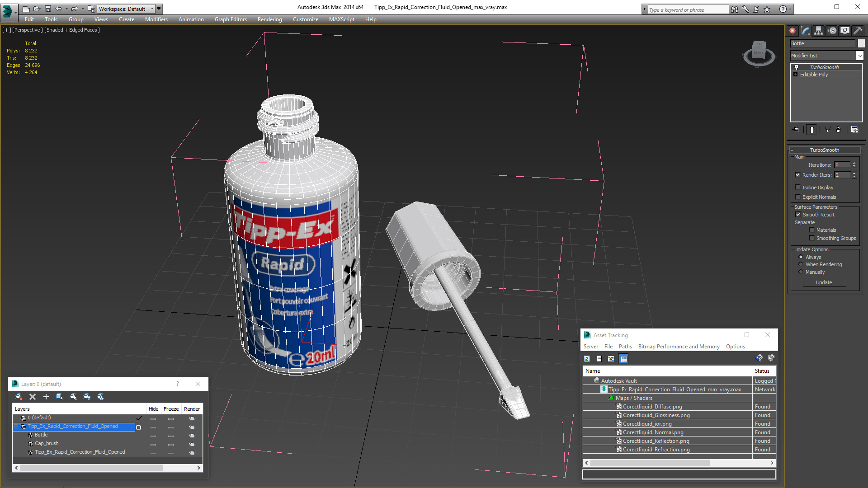Screen dimensions: 868x488
Task: Open the Display command panel tab
Action: pos(845,31)
